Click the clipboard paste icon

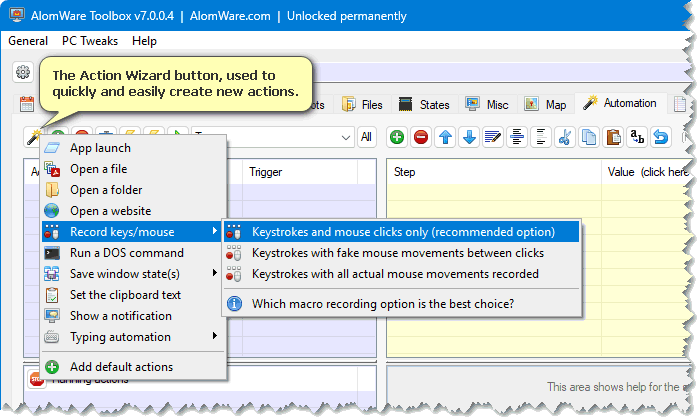(613, 137)
